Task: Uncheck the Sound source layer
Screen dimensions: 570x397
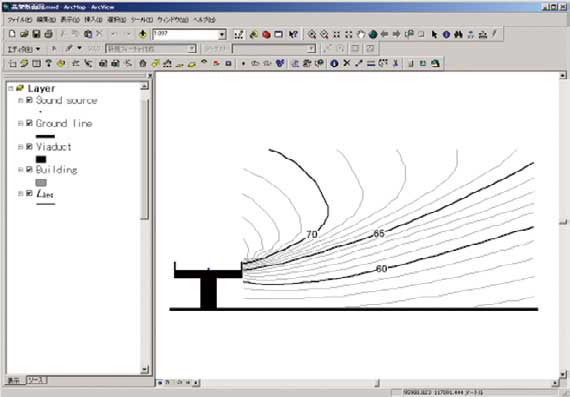Action: click(x=29, y=100)
